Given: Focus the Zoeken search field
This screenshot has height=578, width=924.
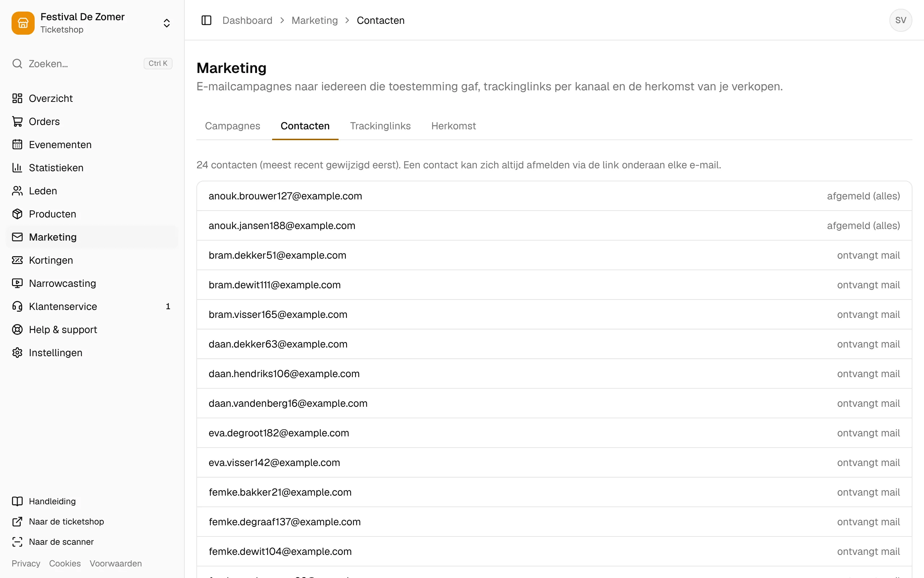Looking at the screenshot, I should click(x=92, y=64).
